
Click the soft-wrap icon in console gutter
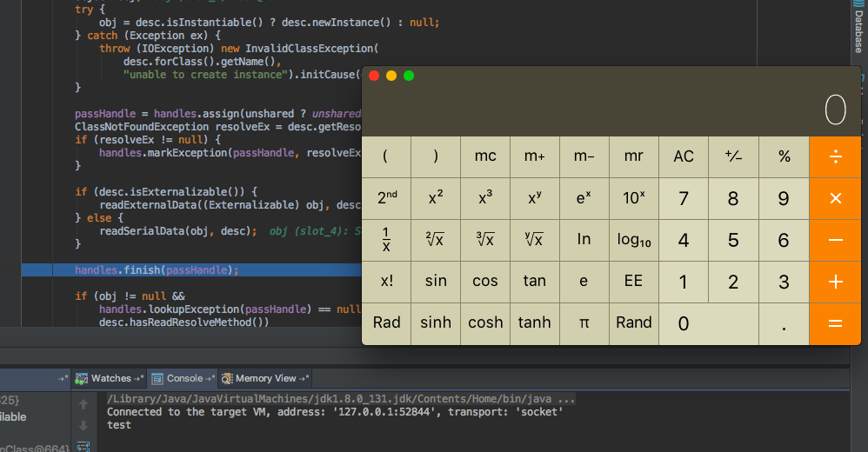(83, 446)
